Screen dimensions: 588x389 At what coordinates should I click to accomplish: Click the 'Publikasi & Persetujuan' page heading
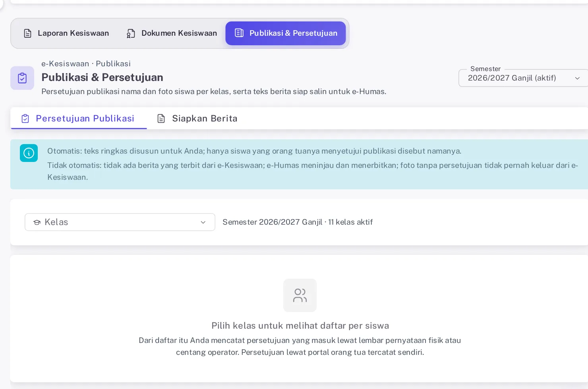102,77
